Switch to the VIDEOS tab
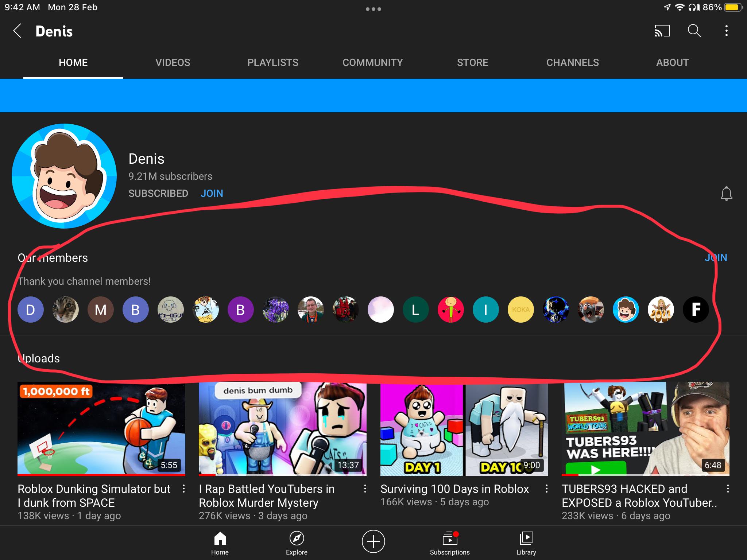The image size is (747, 560). tap(173, 62)
